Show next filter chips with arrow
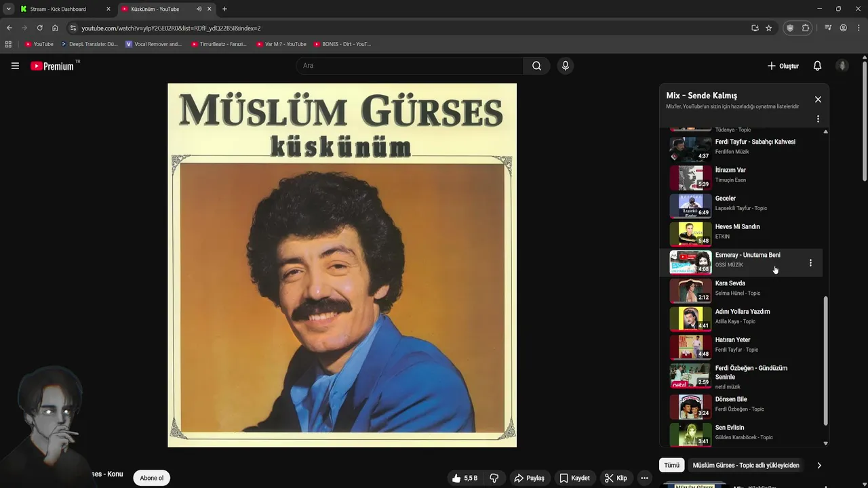Screen dimensions: 868x488 [x=819, y=465]
